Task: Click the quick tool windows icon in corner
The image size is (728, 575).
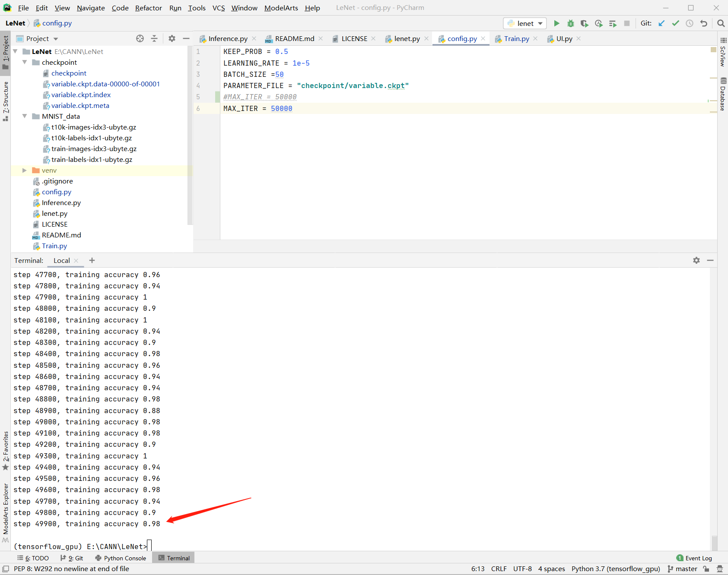Action: (x=6, y=569)
